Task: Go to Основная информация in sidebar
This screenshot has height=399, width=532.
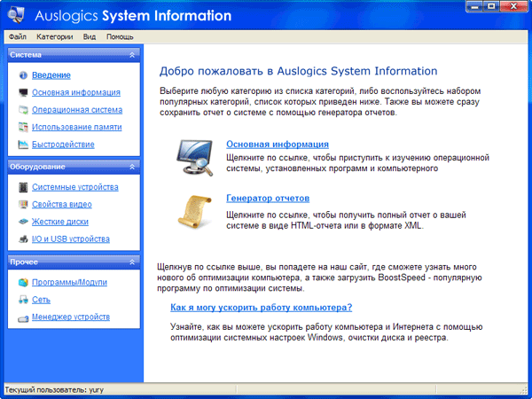Action: click(76, 92)
